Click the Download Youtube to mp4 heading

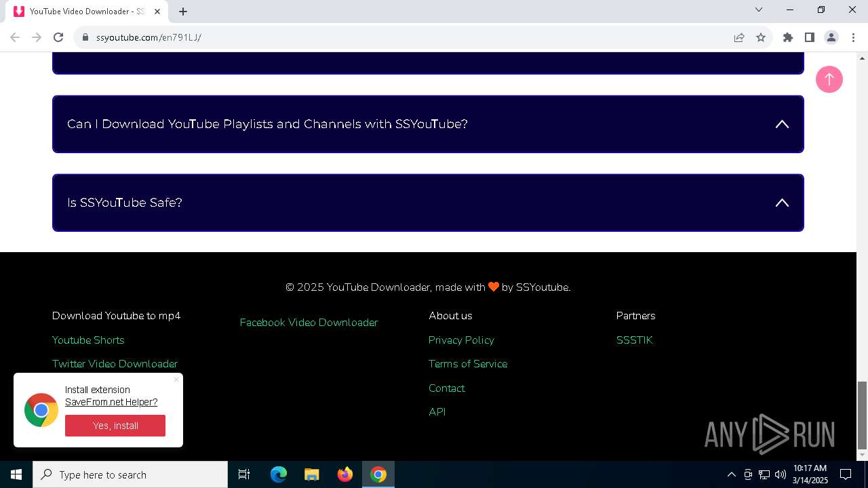tap(116, 316)
